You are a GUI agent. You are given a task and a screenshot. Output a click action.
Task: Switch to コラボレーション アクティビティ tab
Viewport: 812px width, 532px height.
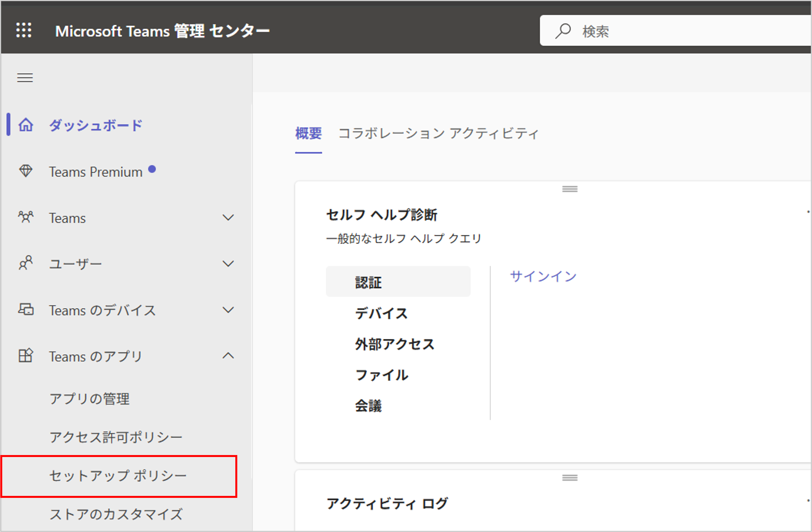438,133
